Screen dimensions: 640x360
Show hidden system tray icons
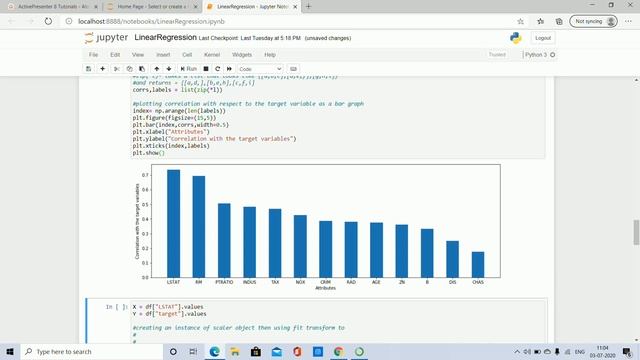517,351
